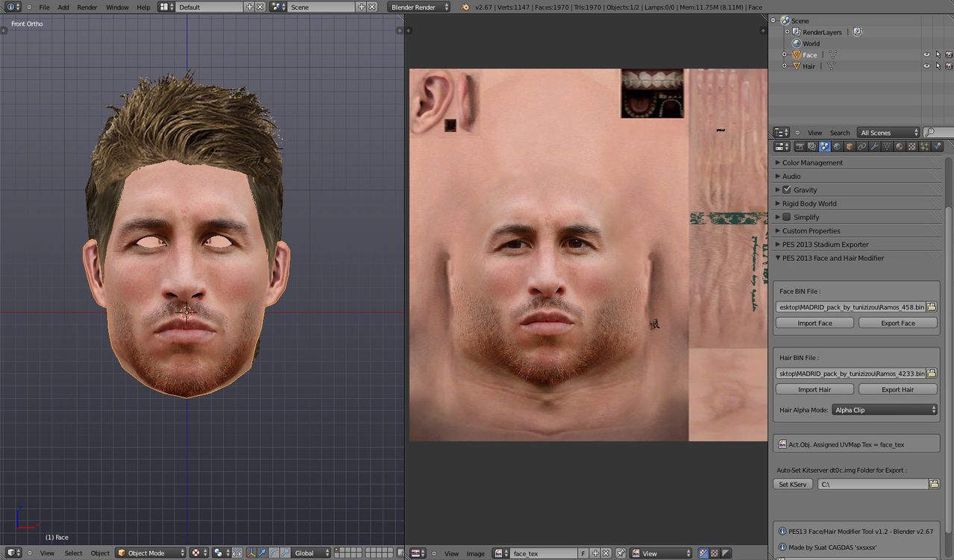
Task: Expand the Color Management panel
Action: [x=812, y=163]
